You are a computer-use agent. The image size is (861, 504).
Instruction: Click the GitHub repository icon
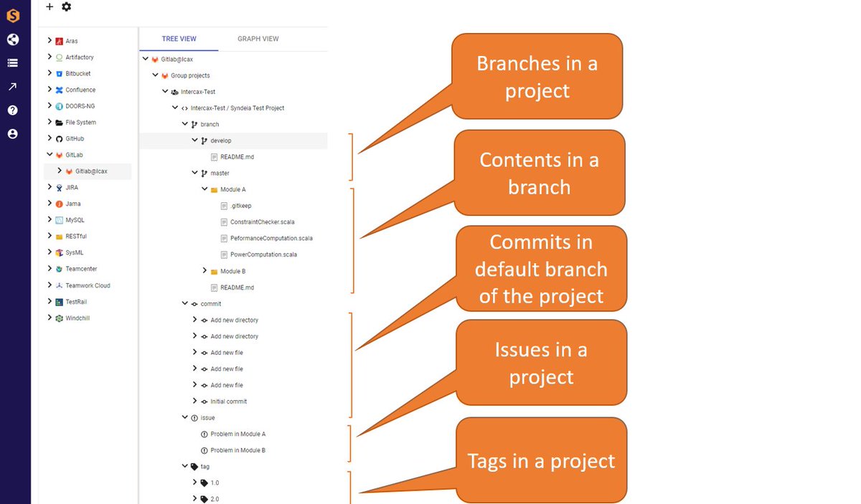60,139
